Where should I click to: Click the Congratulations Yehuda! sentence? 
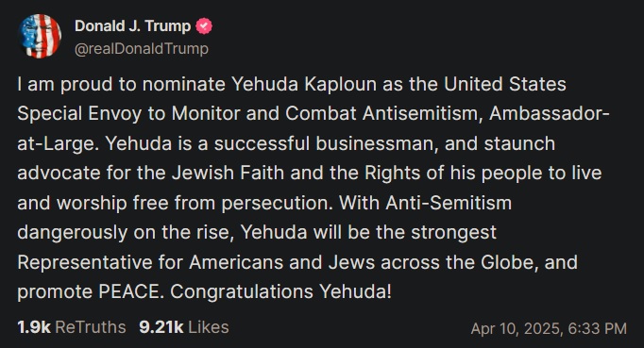pyautogui.click(x=281, y=291)
